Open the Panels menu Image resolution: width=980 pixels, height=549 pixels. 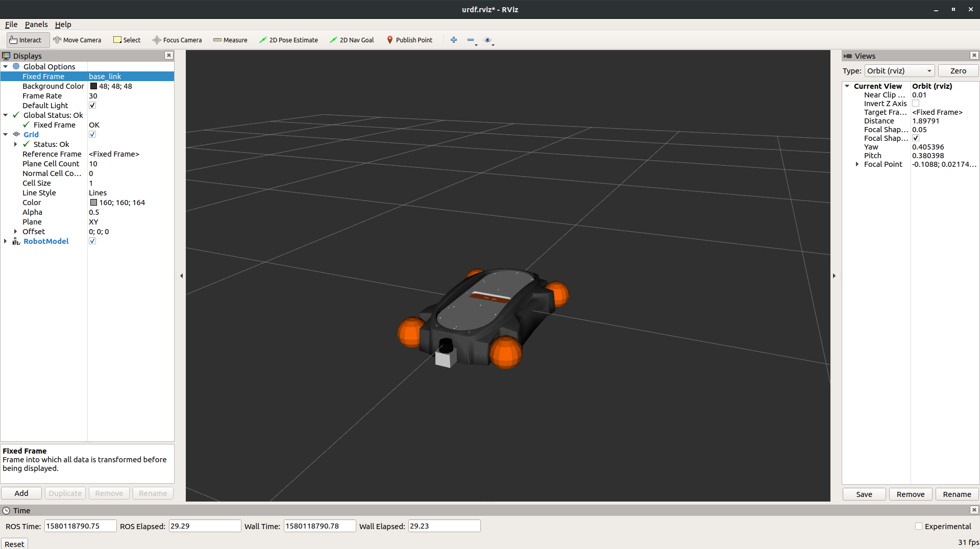[36, 24]
